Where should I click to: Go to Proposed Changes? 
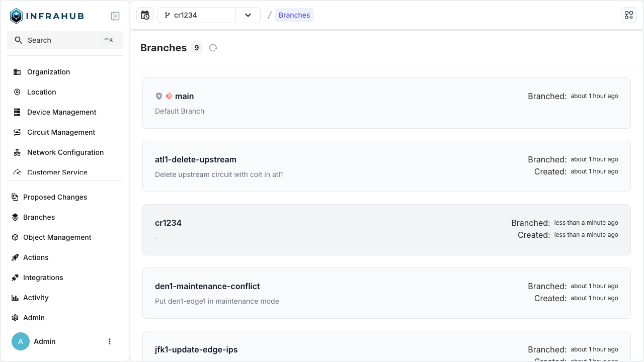coord(55,197)
